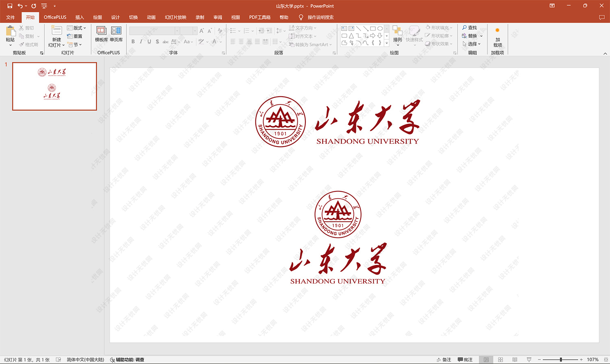Open the 单页库 single page library
The image size is (610, 364).
[116, 31]
